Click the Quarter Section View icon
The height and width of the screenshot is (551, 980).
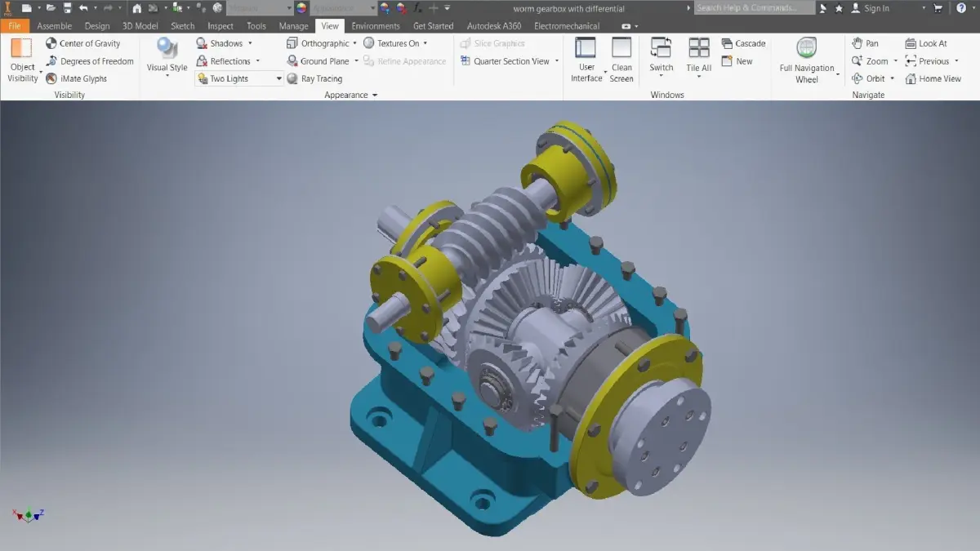coord(465,61)
